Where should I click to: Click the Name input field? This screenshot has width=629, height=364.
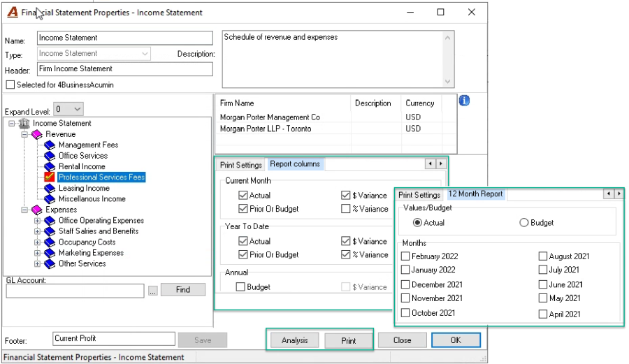[x=125, y=38]
